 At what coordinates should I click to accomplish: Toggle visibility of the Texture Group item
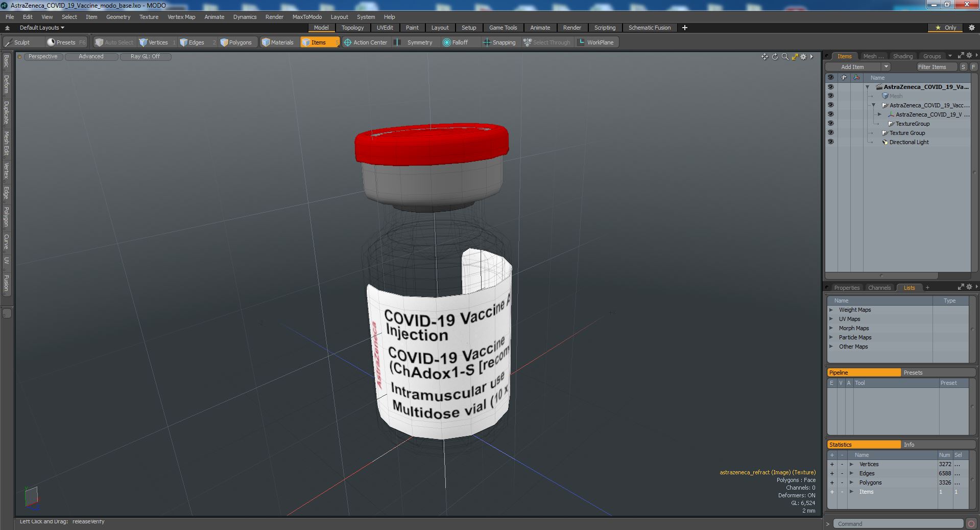coord(830,133)
